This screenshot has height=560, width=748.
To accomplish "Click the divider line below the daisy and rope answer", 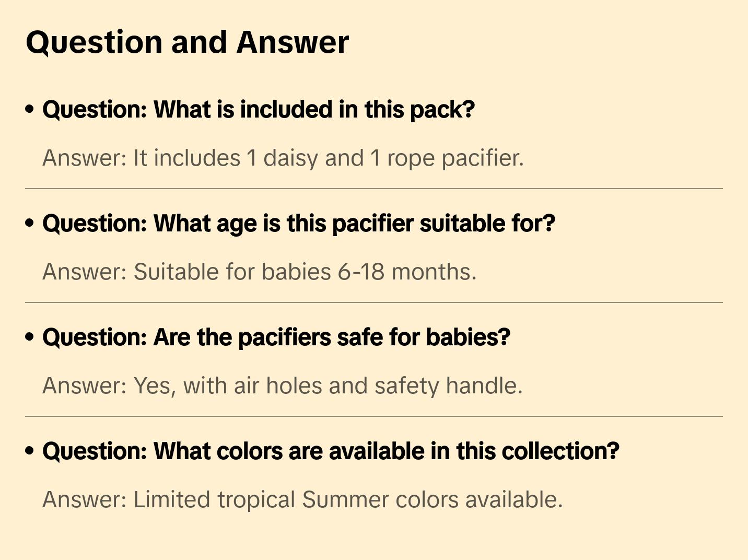I will click(374, 189).
